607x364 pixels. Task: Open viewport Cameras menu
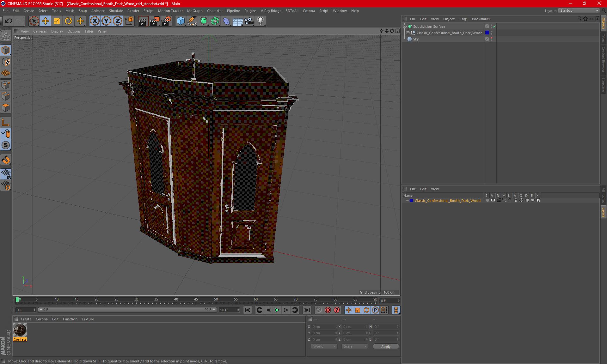40,31
